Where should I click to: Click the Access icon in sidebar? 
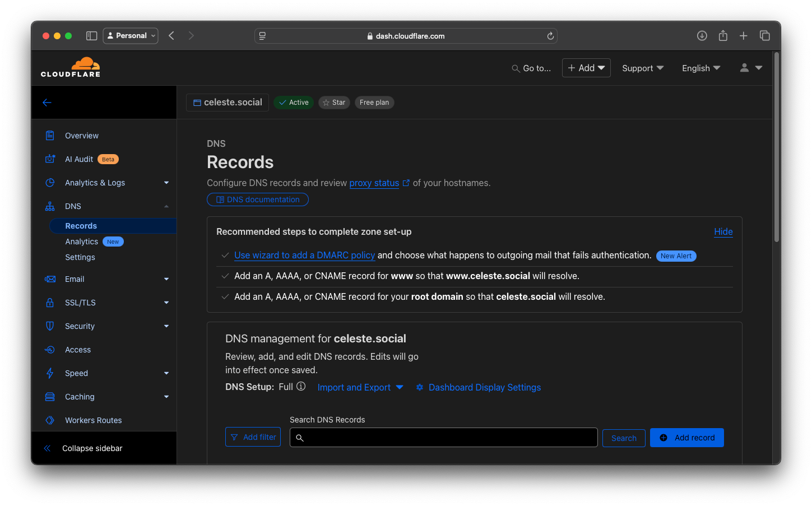click(50, 350)
